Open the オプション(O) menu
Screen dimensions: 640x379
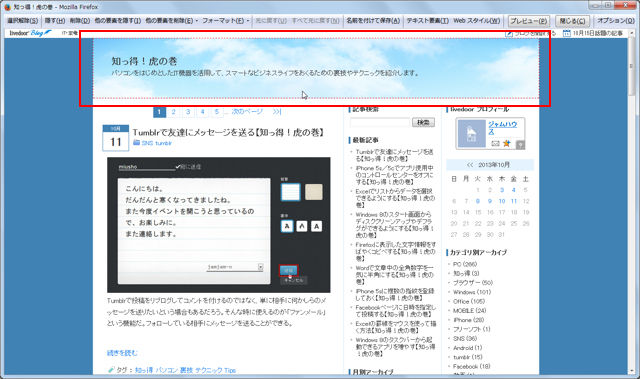[616, 20]
